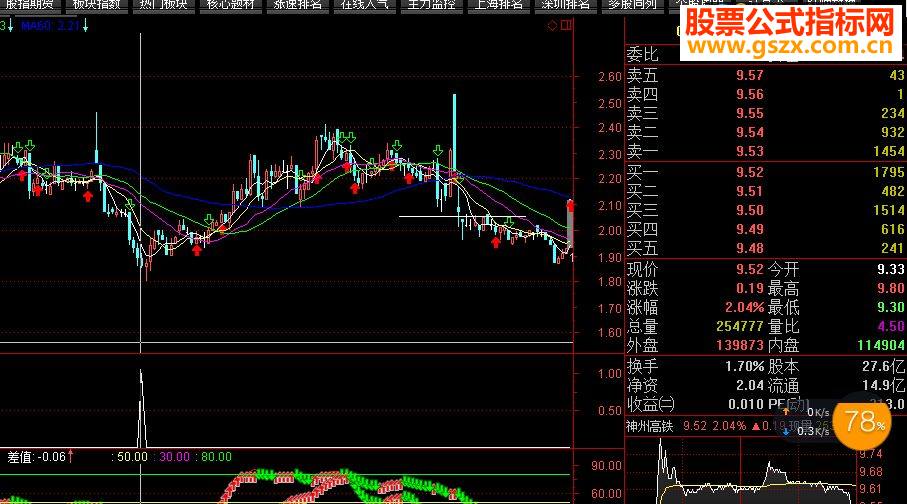This screenshot has width=907, height=504.
Task: Click the green 80.00 indicator value
Action: pos(216,457)
